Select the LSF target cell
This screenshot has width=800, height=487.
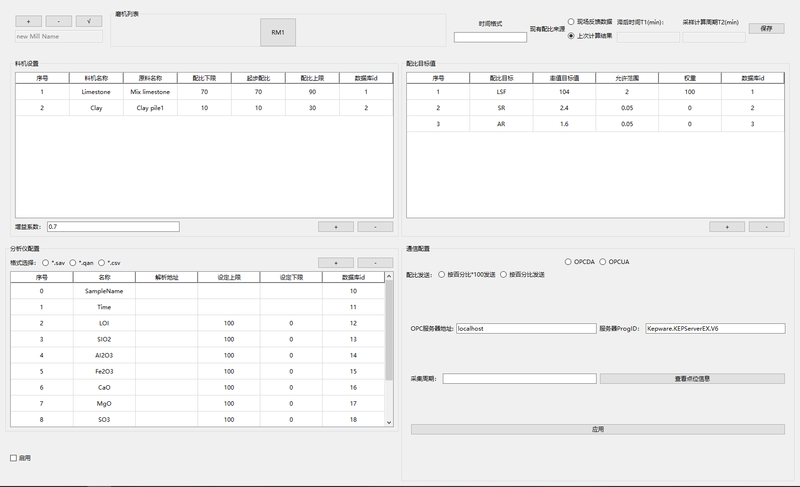pos(501,92)
